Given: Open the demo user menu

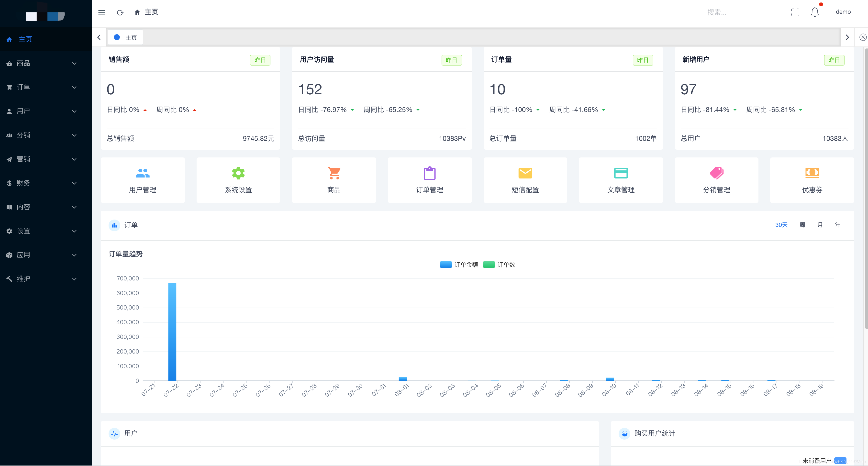Looking at the screenshot, I should coord(843,12).
